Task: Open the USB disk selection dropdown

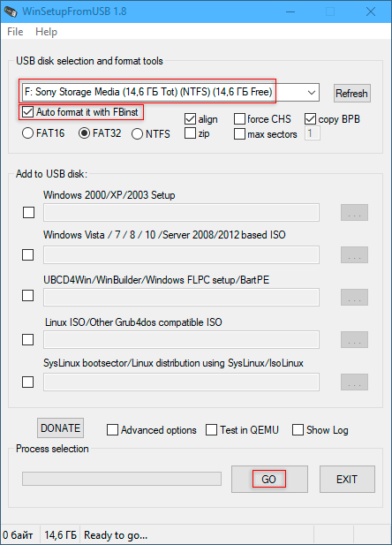Action: (170, 92)
